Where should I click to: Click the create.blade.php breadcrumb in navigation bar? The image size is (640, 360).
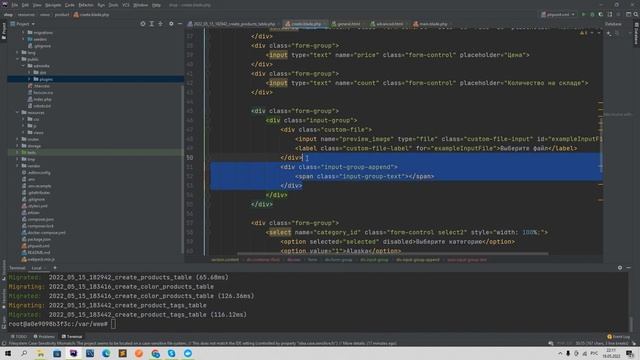click(91, 15)
